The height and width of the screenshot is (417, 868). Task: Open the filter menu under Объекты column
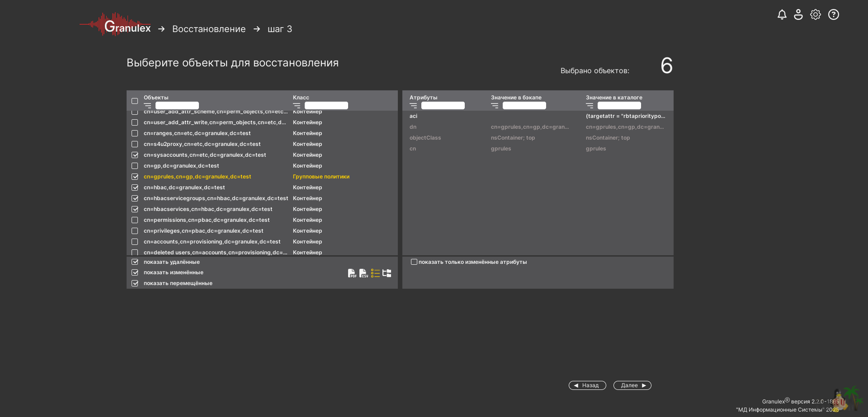147,106
